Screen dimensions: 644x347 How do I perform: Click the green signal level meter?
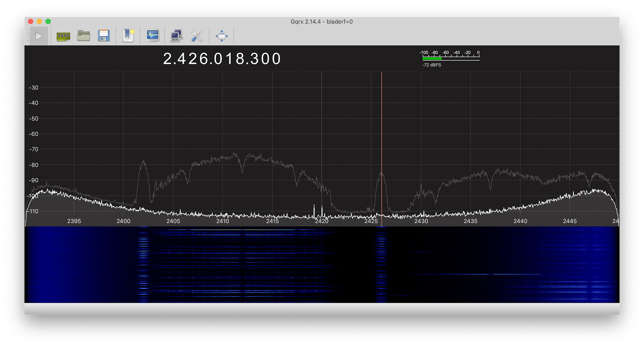point(432,58)
